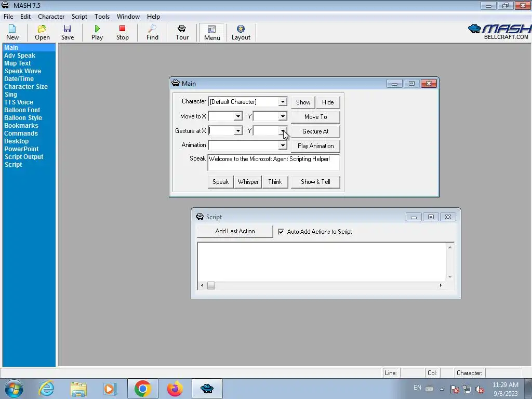Click the Main window title icon
Viewport: 532px width, 399px height.
coord(176,83)
